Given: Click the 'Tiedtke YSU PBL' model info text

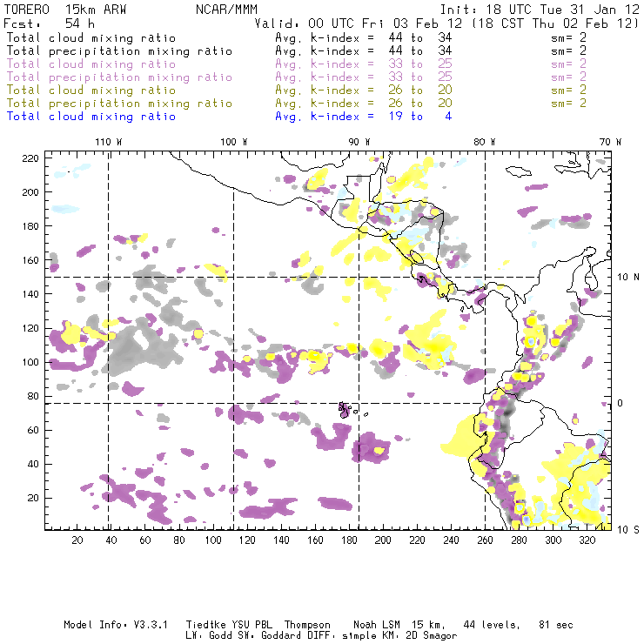Looking at the screenshot, I should pyautogui.click(x=229, y=625).
